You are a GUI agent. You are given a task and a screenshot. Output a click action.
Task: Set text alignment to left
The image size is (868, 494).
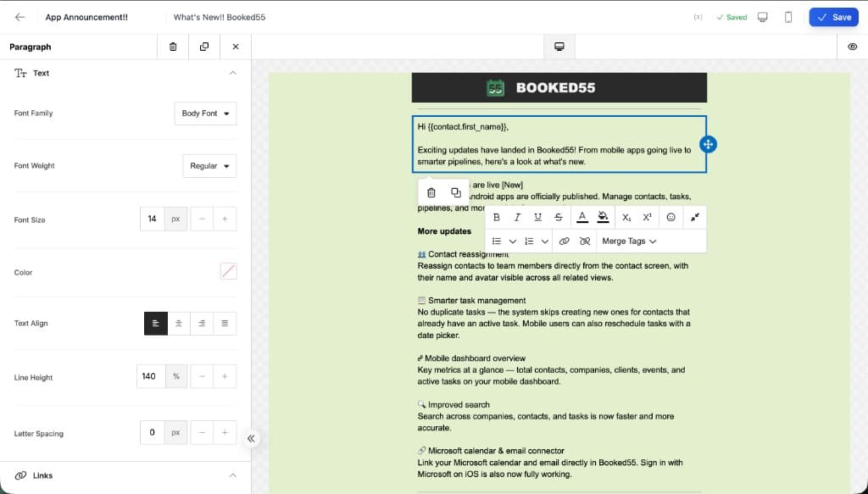(156, 324)
